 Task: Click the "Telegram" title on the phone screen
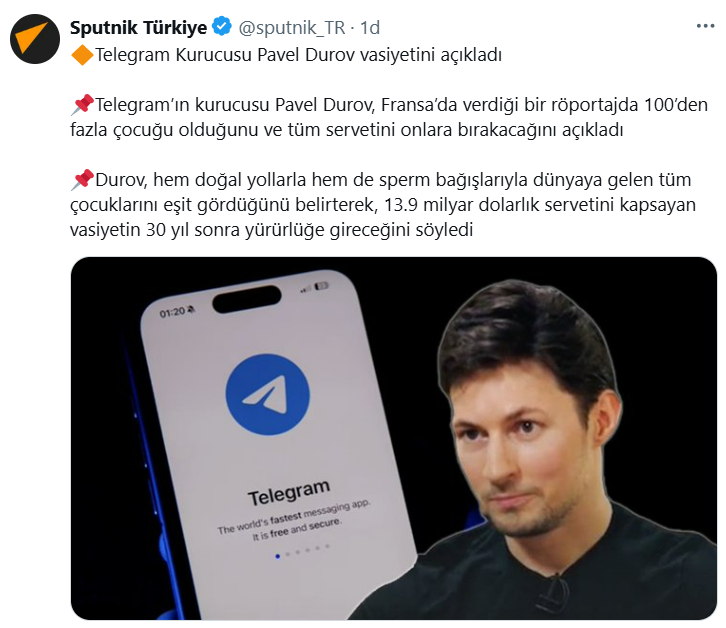289,493
